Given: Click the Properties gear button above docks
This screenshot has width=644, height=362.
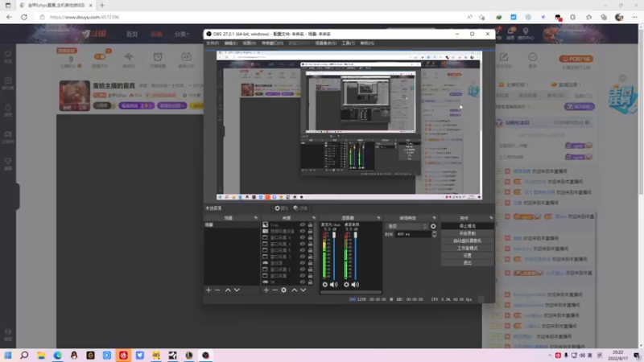Looking at the screenshot, I should [x=281, y=208].
